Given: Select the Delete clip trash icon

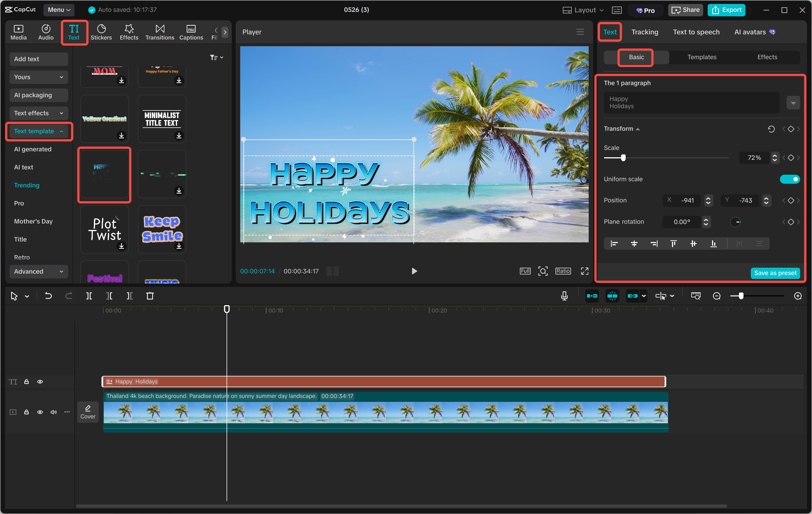Looking at the screenshot, I should 150,296.
